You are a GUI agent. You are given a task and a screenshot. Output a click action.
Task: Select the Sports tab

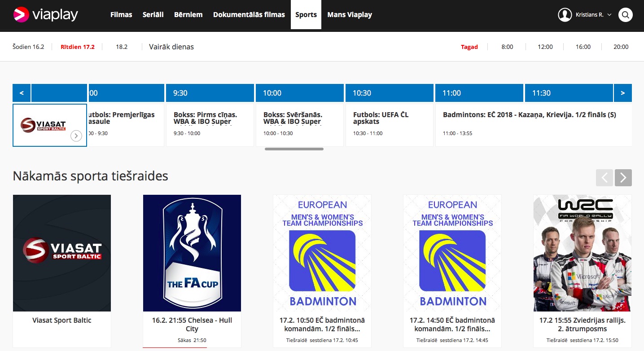(306, 15)
